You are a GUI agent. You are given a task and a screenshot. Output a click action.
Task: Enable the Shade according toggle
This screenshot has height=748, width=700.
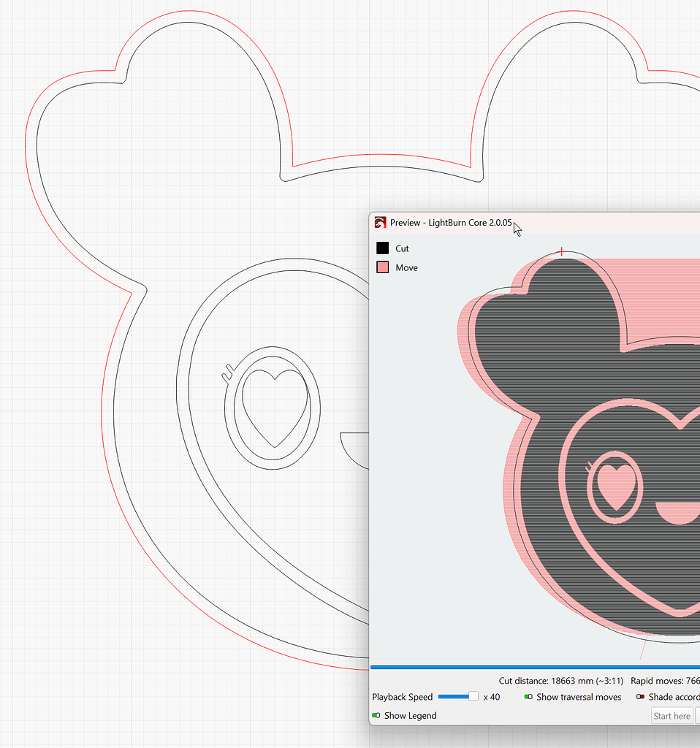(640, 697)
